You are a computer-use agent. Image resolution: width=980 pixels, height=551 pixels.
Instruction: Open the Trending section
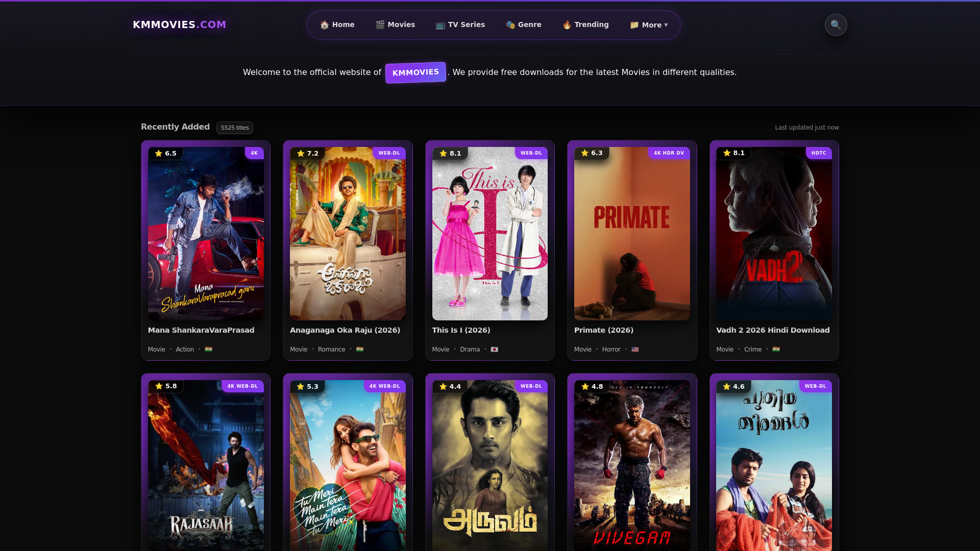click(585, 24)
